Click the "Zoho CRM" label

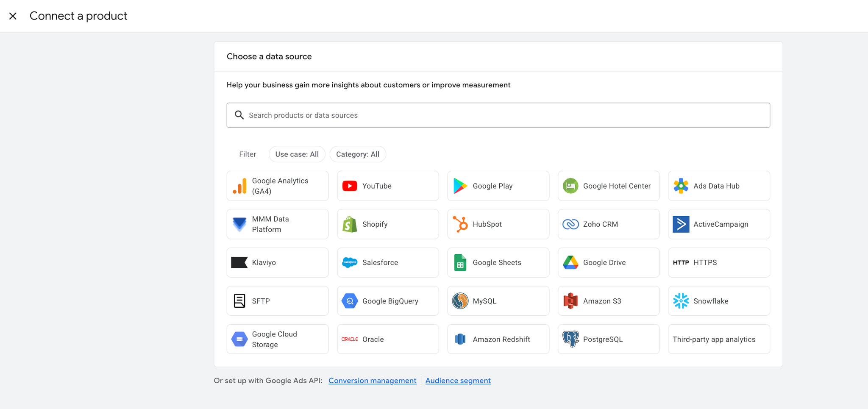pos(601,224)
